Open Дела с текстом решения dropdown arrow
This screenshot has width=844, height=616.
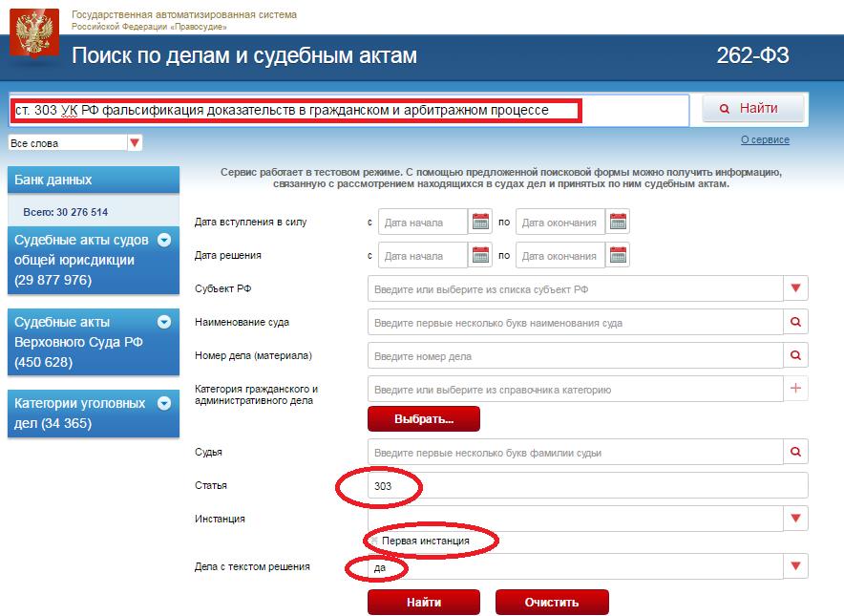pyautogui.click(x=795, y=566)
